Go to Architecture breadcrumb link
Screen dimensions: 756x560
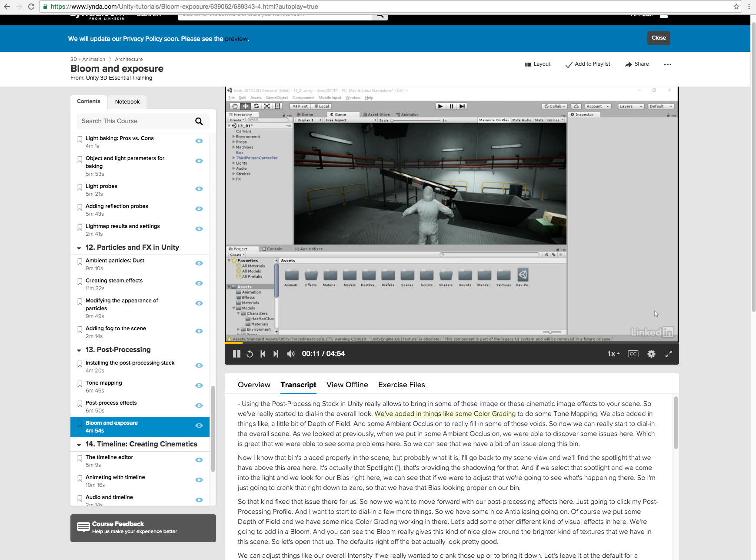(129, 59)
